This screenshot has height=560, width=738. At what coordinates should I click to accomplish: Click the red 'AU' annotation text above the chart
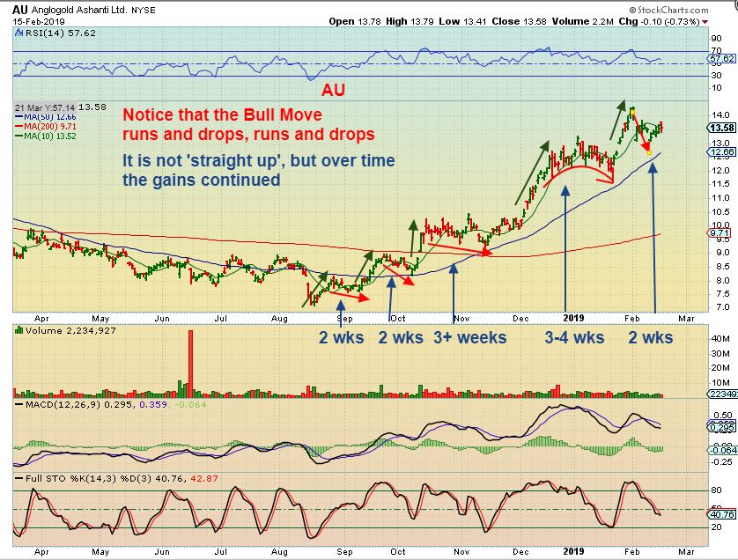[x=333, y=90]
